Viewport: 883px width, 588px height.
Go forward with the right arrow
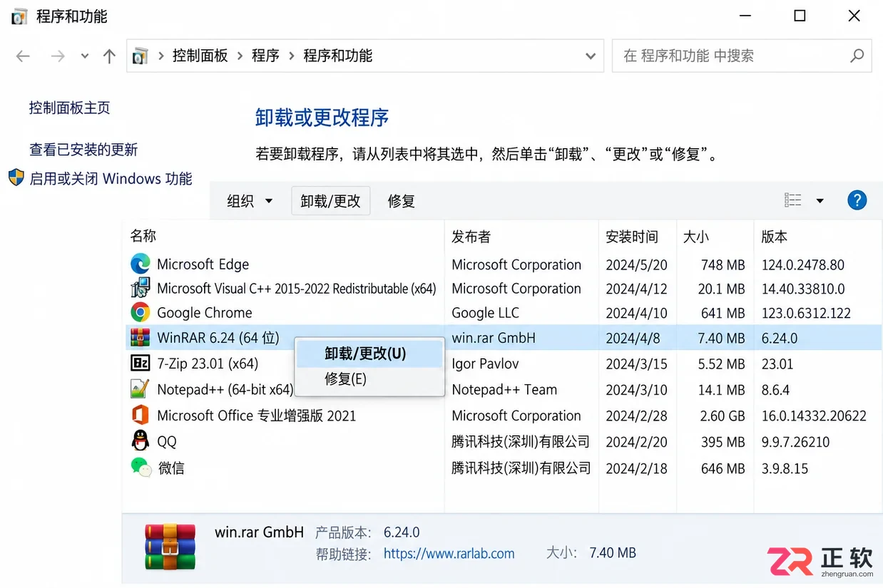(58, 56)
